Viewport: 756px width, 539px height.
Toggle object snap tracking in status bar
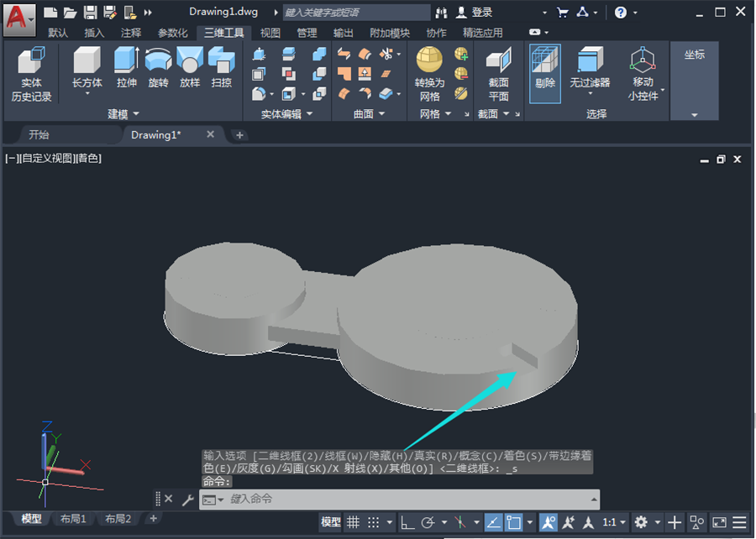(493, 522)
